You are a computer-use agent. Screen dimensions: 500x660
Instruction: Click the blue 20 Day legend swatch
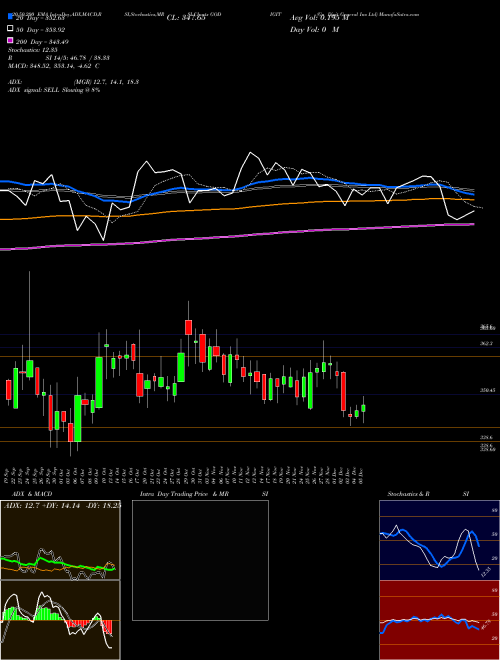[x=10, y=17]
